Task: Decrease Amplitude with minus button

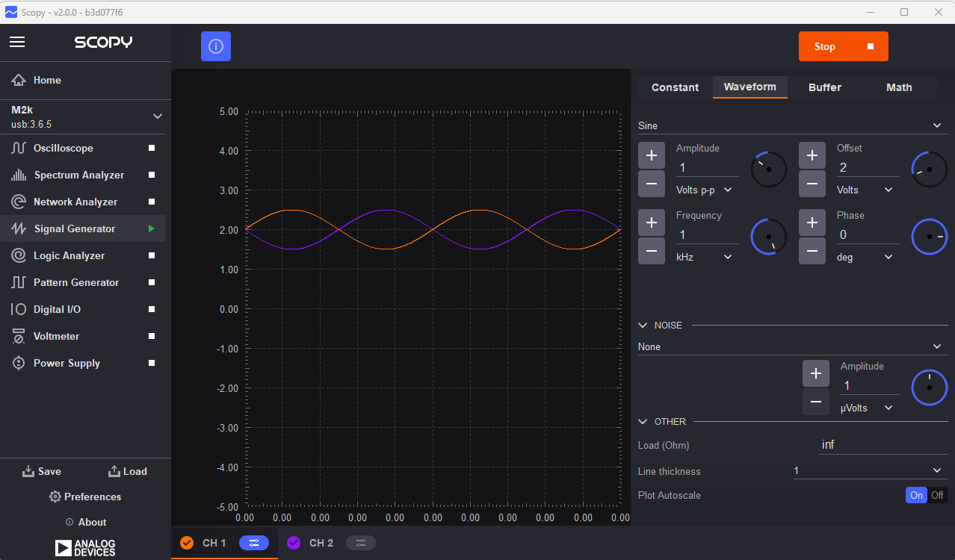Action: pyautogui.click(x=652, y=184)
